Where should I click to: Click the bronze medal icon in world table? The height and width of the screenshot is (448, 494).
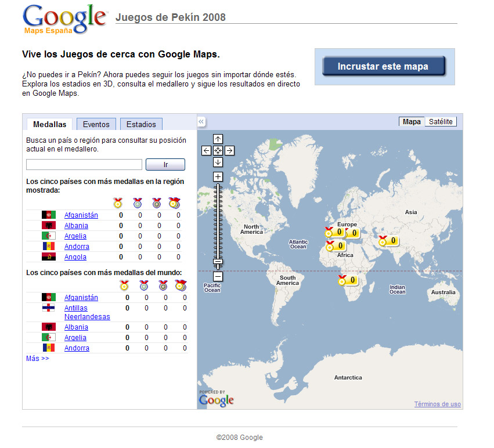(x=163, y=286)
